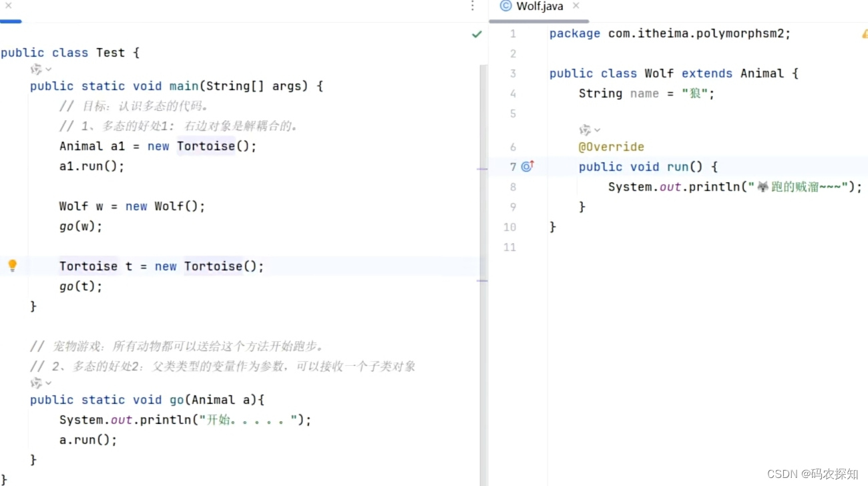
Task: Click the 'go(w);' call
Action: click(81, 226)
